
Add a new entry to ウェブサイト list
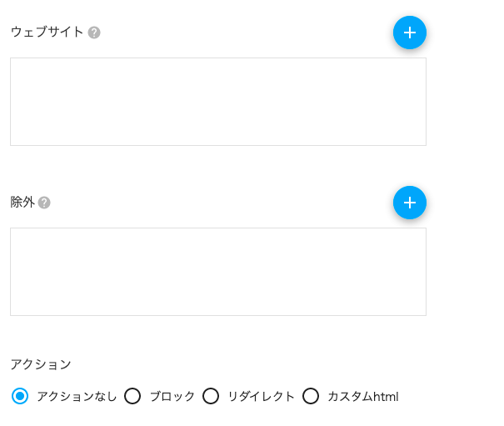click(x=410, y=33)
